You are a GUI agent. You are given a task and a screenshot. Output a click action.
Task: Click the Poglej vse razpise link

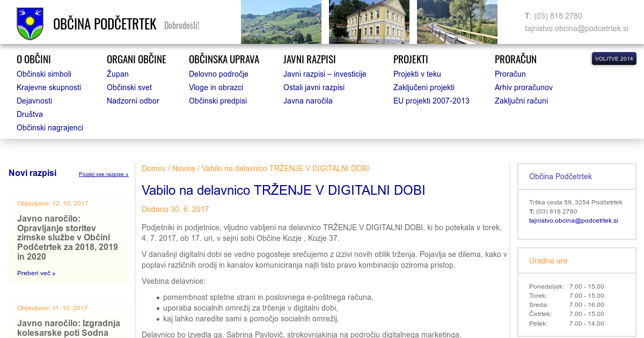(104, 174)
